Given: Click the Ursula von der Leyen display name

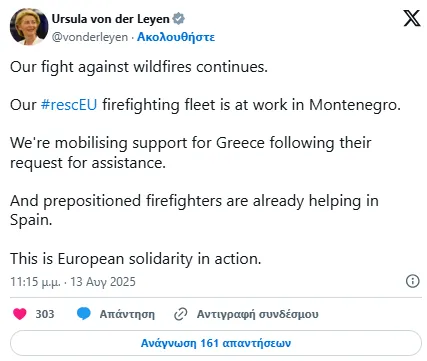Looking at the screenshot, I should (x=111, y=19).
